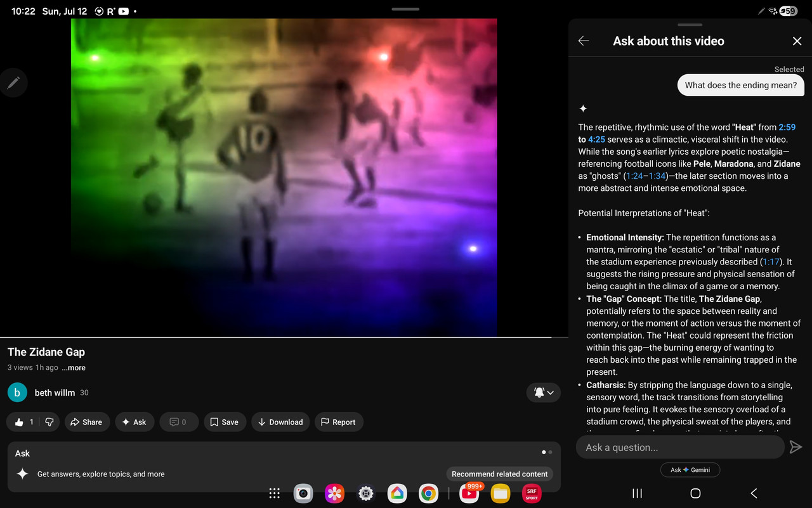This screenshot has height=508, width=812.
Task: Tap the video player frame
Action: (x=284, y=177)
